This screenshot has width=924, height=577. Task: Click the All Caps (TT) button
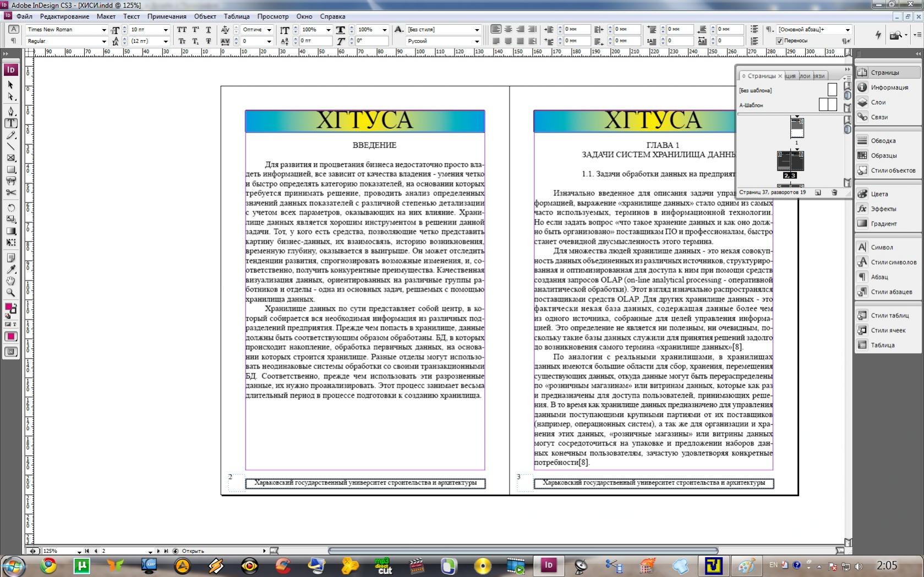182,29
